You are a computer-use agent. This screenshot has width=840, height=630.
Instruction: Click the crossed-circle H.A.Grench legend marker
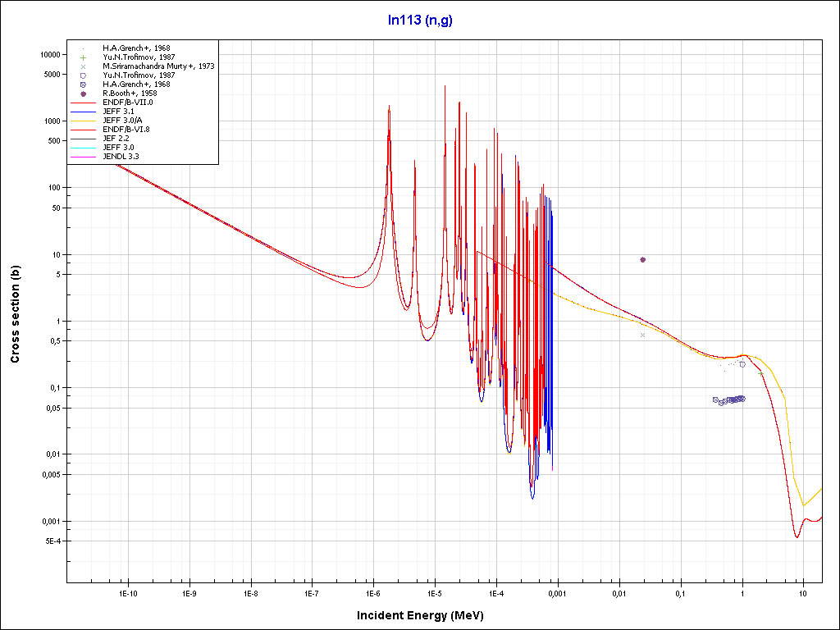[84, 84]
